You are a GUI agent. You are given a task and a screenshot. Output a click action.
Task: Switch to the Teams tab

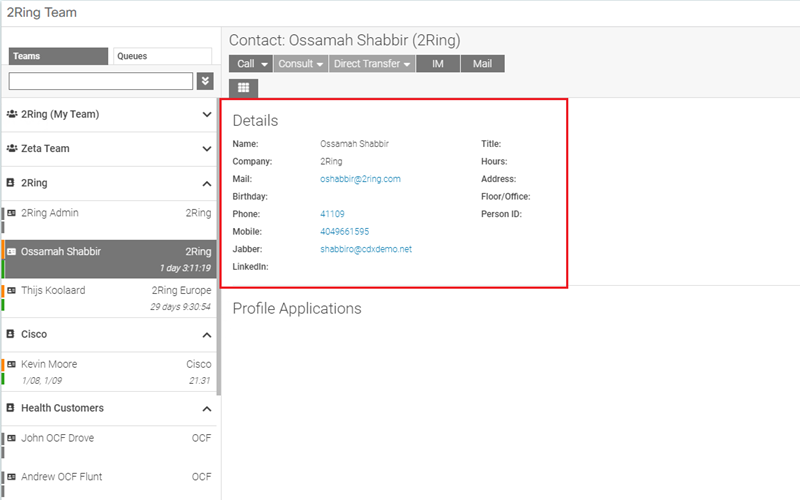click(x=58, y=56)
